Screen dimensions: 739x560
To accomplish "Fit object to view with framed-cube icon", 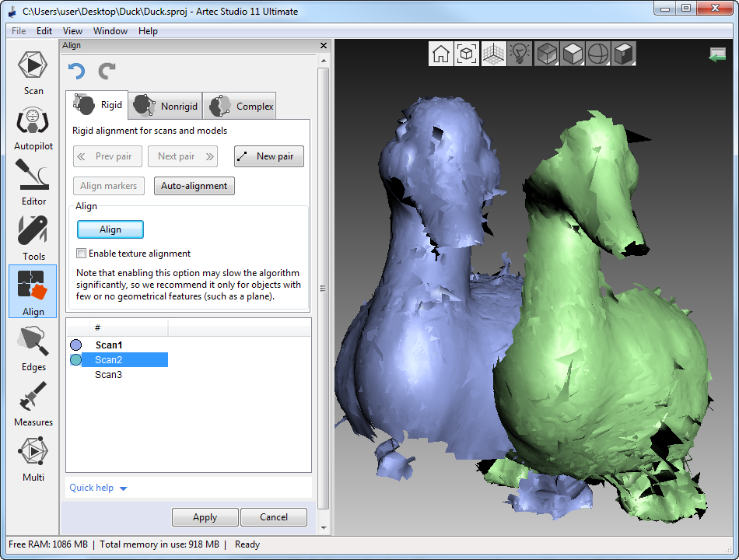I will pyautogui.click(x=467, y=54).
